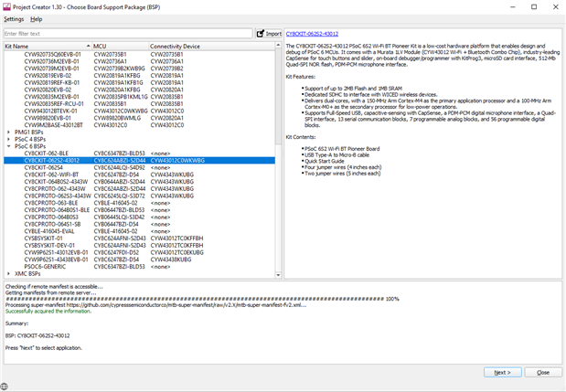
Task: Select the CYW943012BTEVK-01 kit
Action: tap(139, 111)
